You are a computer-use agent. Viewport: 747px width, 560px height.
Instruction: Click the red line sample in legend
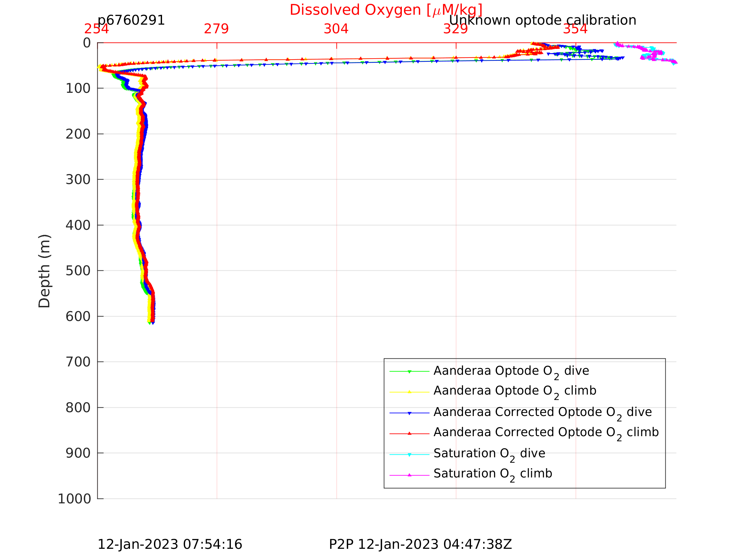point(409,433)
